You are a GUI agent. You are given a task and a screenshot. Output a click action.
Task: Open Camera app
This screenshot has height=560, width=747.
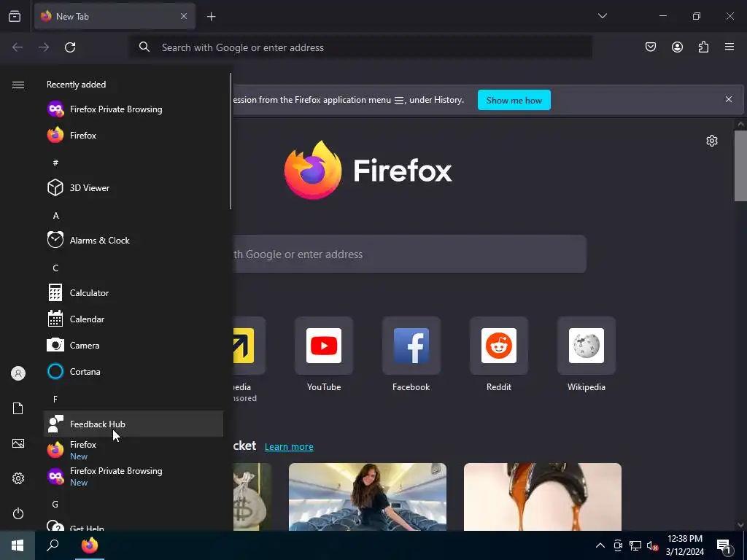point(133,345)
